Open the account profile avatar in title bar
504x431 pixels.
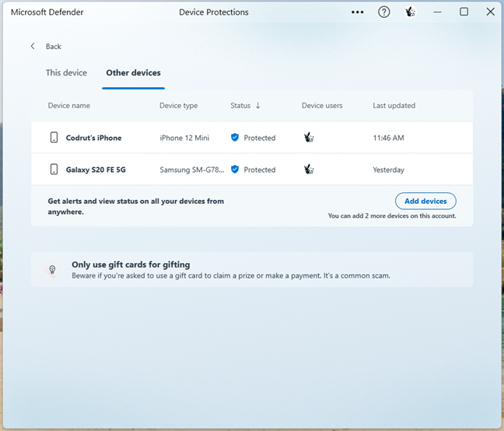410,12
